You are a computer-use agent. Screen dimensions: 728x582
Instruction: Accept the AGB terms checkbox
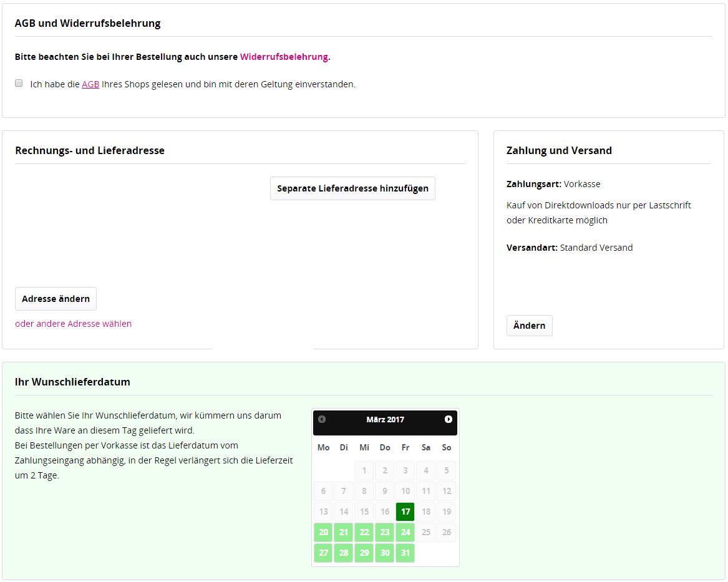click(19, 83)
